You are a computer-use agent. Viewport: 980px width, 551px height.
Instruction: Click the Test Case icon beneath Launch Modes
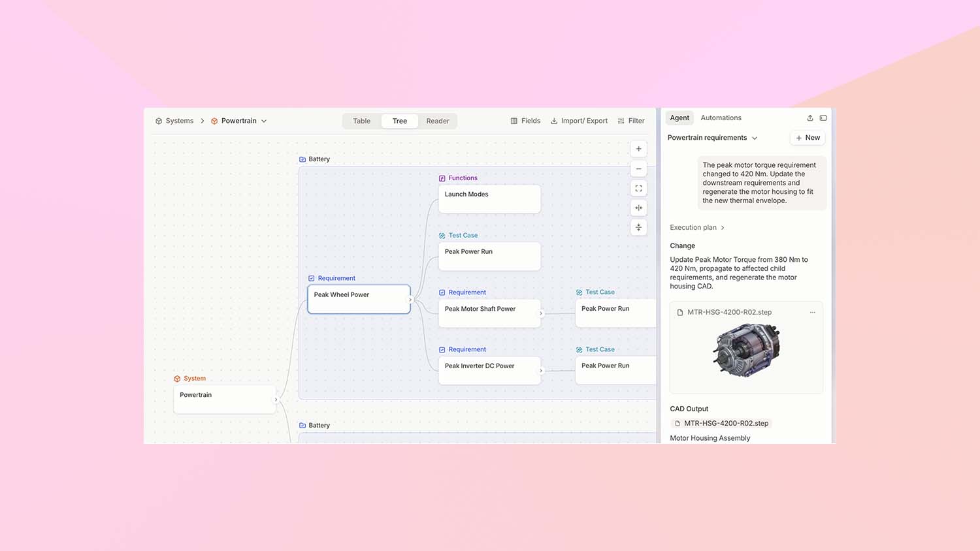point(442,236)
